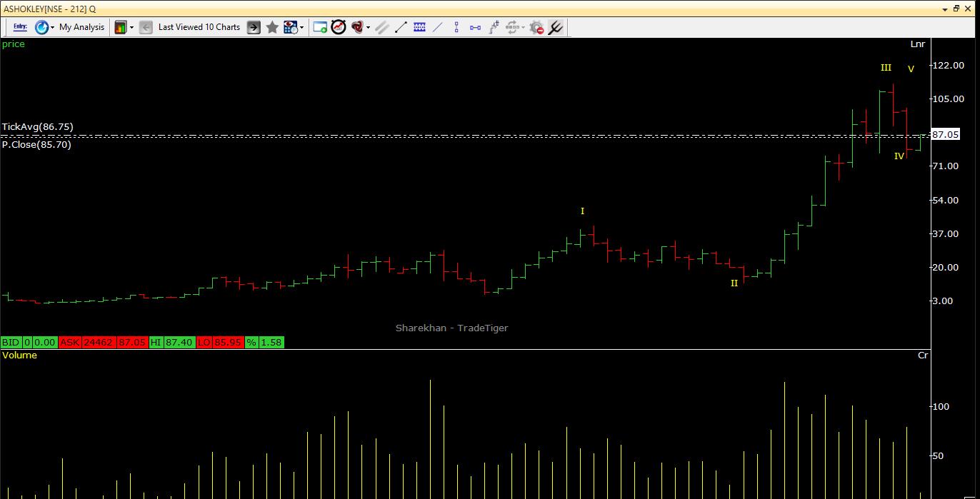Add chart to favorites with star icon
The height and width of the screenshot is (499, 980).
(x=272, y=27)
